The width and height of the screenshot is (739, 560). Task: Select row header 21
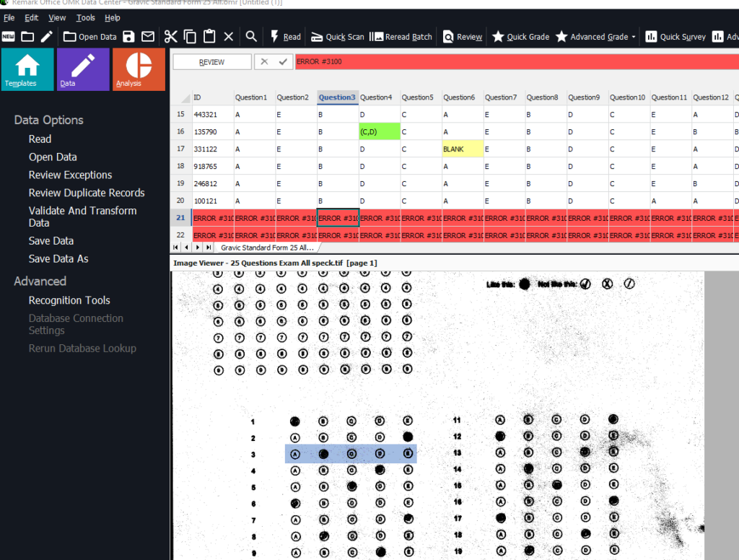[x=180, y=218]
